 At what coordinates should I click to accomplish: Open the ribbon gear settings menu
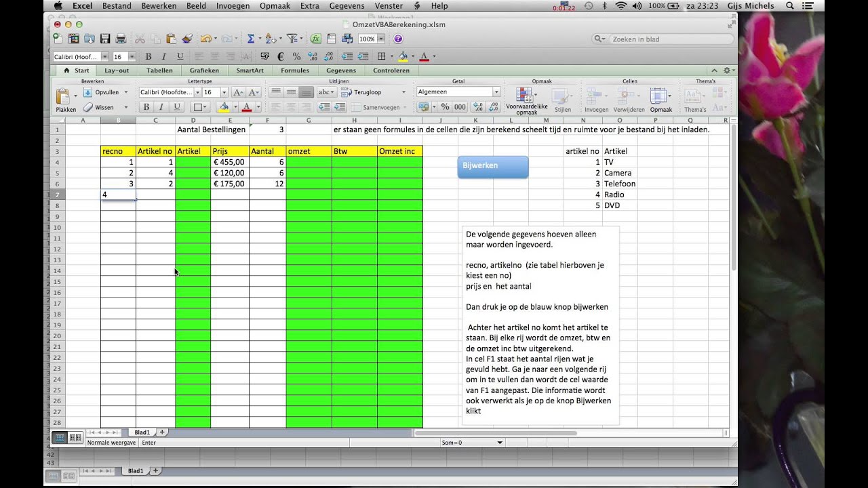pyautogui.click(x=728, y=70)
